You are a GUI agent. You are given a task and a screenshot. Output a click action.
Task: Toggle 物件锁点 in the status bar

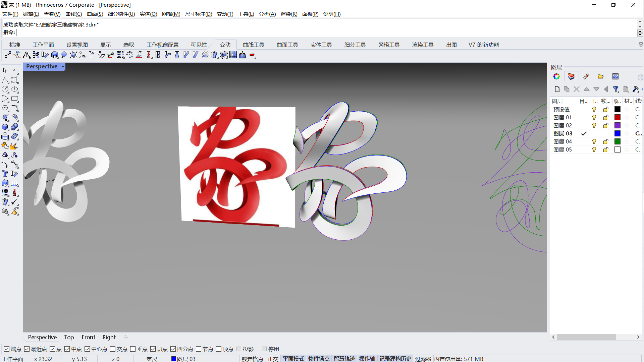[319, 359]
